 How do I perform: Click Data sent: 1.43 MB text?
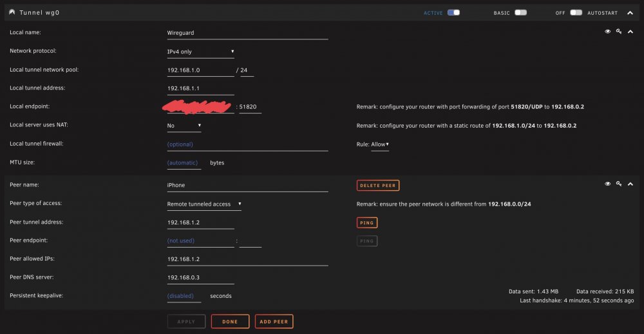coord(533,291)
